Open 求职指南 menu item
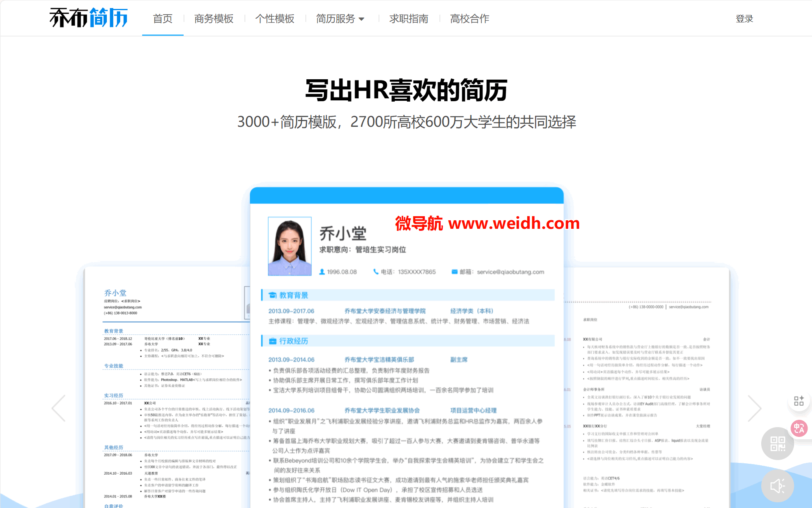Image resolution: width=812 pixels, height=508 pixels. pyautogui.click(x=409, y=19)
